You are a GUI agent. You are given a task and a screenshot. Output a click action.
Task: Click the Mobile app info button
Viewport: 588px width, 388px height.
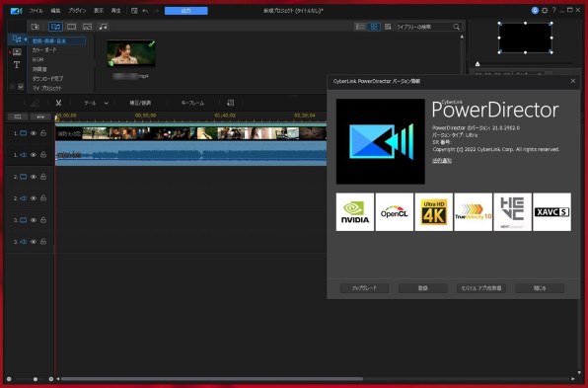pos(481,288)
